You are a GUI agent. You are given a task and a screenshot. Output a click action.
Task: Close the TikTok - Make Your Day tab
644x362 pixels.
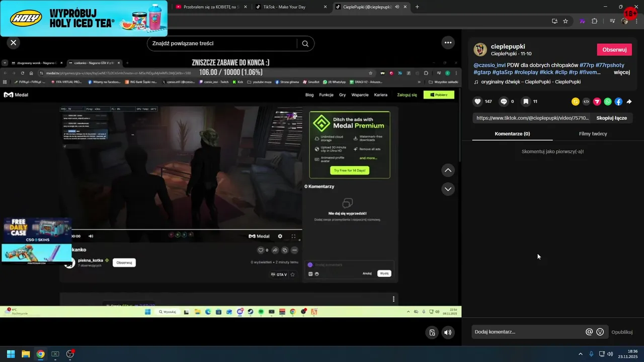click(x=325, y=7)
